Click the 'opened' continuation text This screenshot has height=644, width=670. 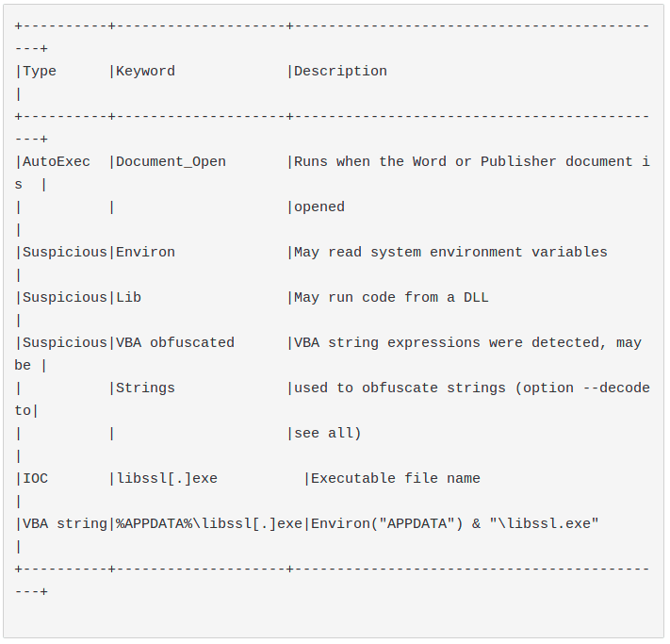319,207
